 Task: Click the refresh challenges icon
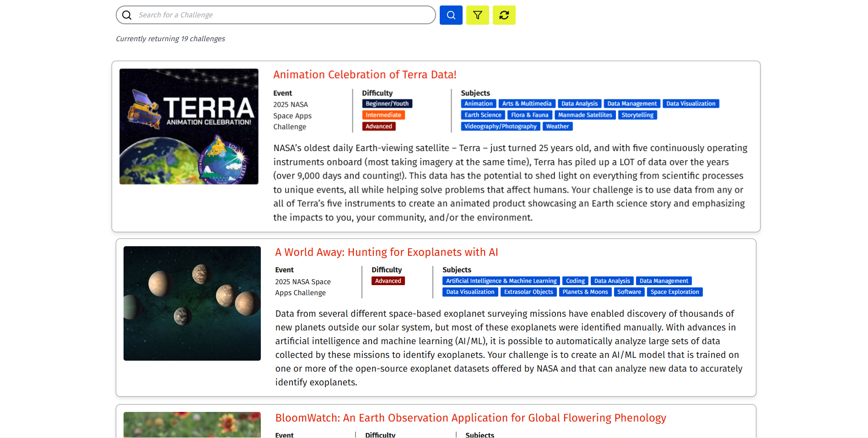504,15
